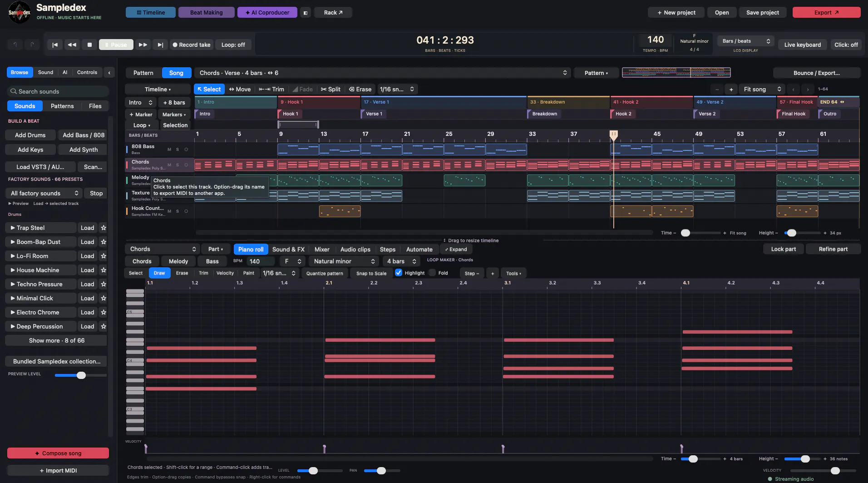Open the All factory sounds dropdown
The width and height of the screenshot is (868, 483).
point(44,193)
